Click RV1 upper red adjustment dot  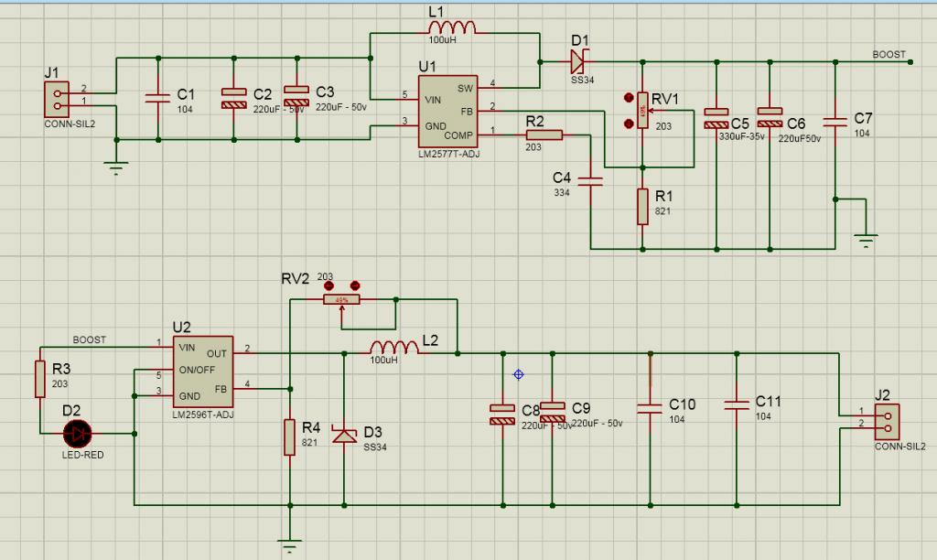628,97
